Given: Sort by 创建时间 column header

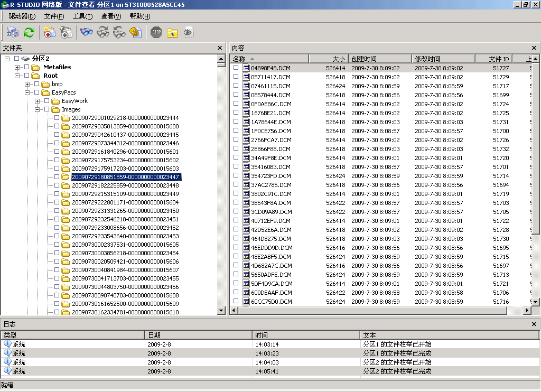Looking at the screenshot, I should point(380,59).
